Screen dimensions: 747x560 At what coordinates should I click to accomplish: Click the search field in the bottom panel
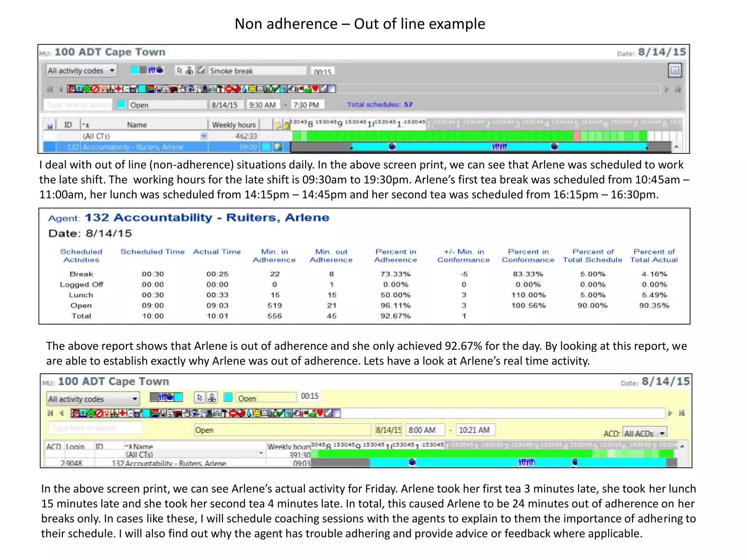point(96,428)
